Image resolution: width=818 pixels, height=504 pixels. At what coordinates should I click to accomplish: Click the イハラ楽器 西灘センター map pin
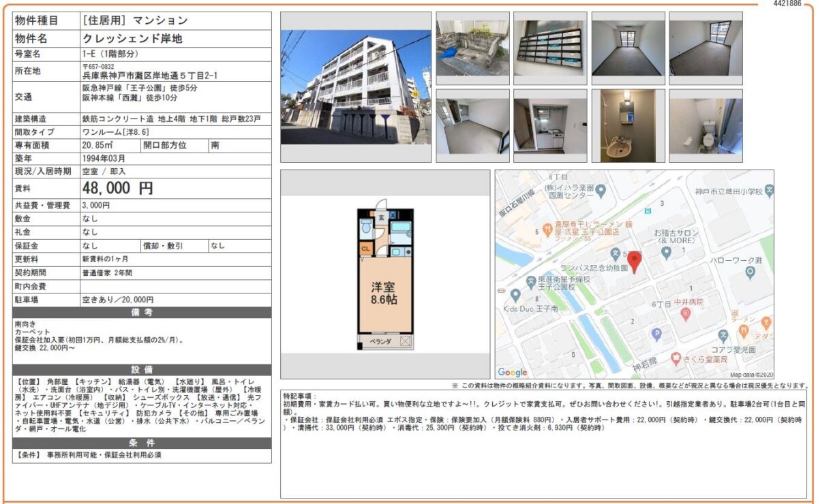click(x=601, y=191)
